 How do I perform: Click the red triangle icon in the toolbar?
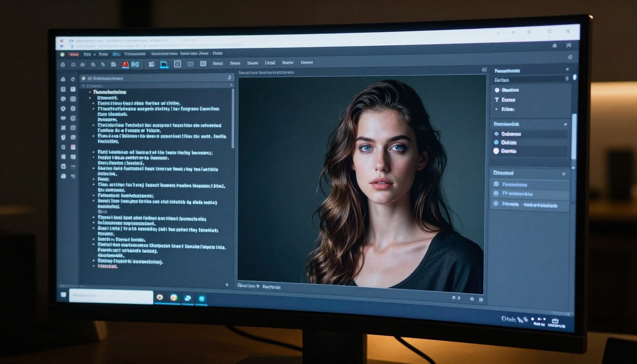[126, 64]
